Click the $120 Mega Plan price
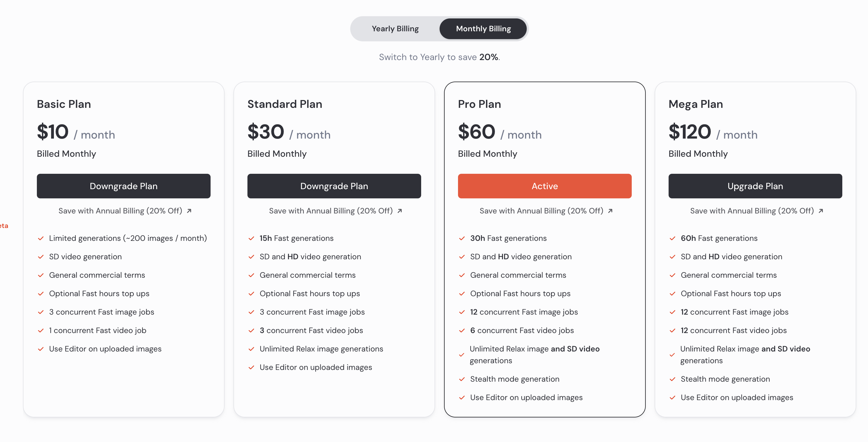 (690, 132)
